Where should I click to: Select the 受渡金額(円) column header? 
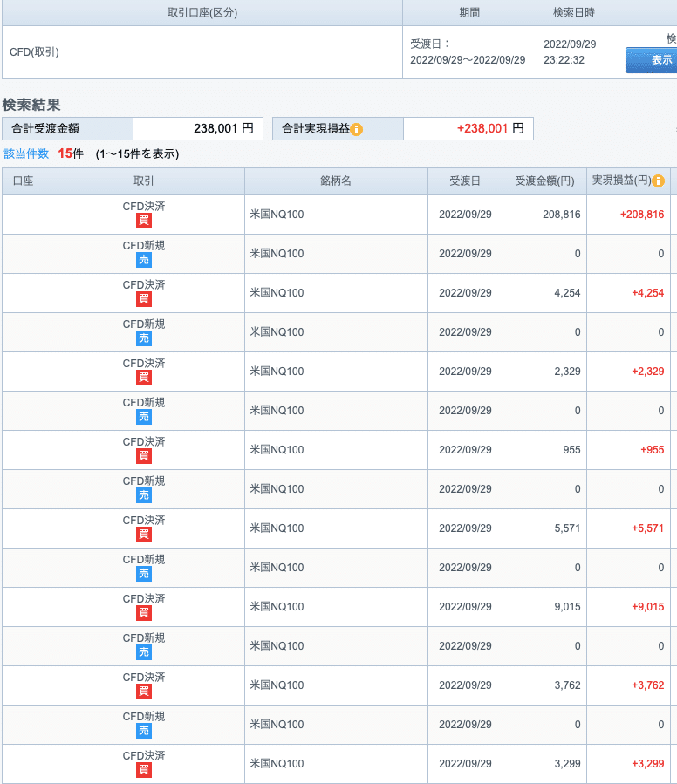pos(544,181)
